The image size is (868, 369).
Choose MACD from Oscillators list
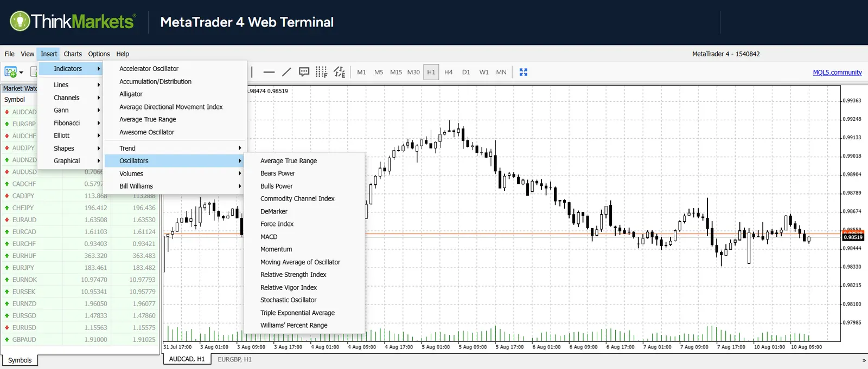[304, 237]
